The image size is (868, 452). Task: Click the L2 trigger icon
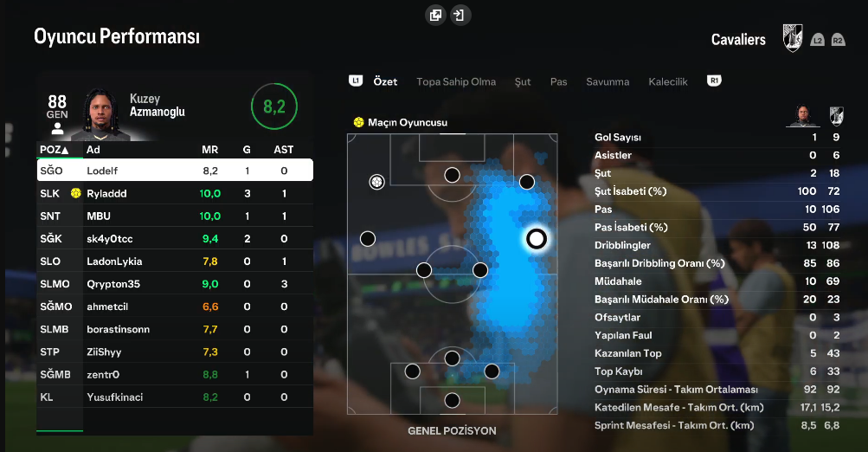point(817,40)
